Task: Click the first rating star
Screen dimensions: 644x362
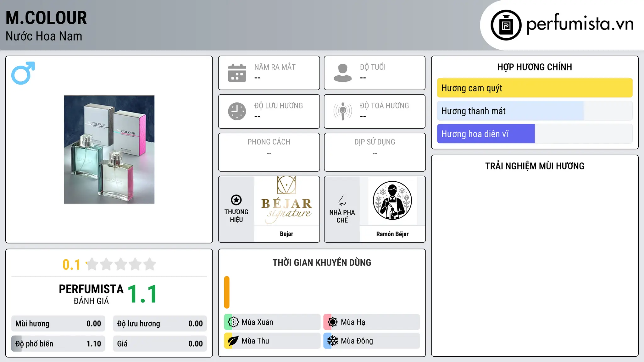Action: coord(92,264)
